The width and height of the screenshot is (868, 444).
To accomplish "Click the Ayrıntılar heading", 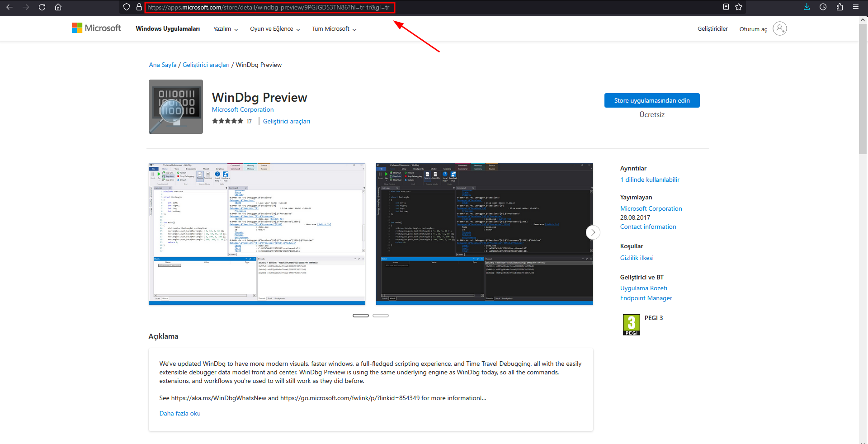I will [633, 168].
